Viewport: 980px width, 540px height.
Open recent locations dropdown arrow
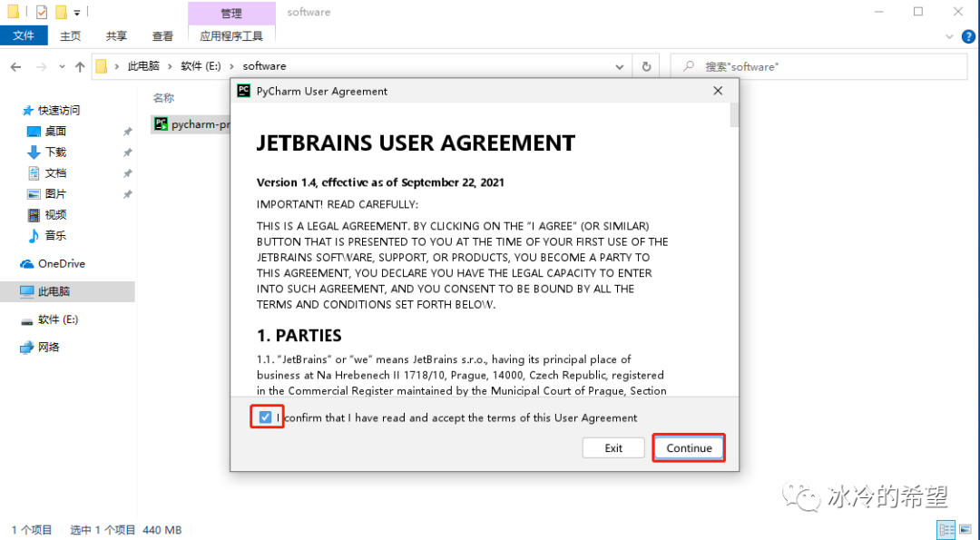click(x=62, y=67)
